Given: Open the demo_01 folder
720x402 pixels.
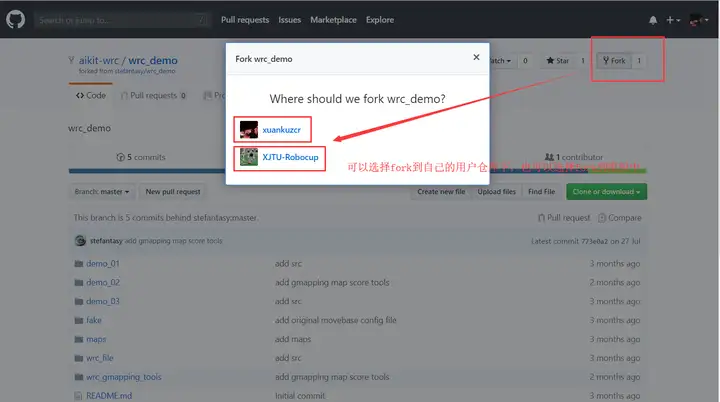Looking at the screenshot, I should [x=103, y=264].
